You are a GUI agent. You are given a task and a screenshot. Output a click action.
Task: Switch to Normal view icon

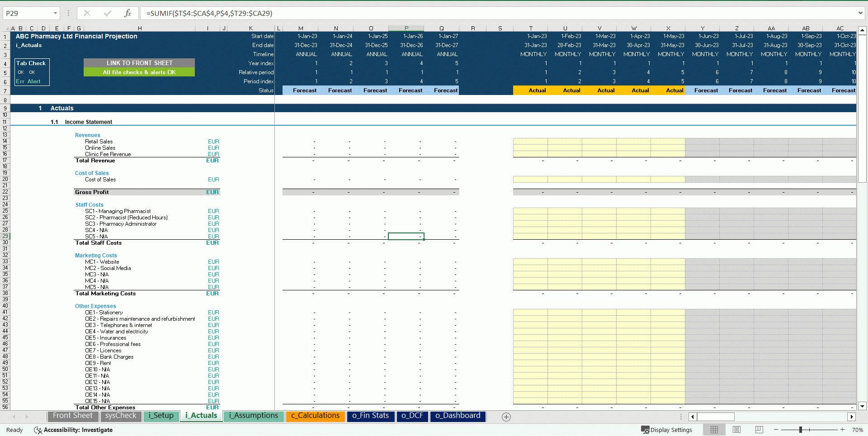pyautogui.click(x=714, y=430)
